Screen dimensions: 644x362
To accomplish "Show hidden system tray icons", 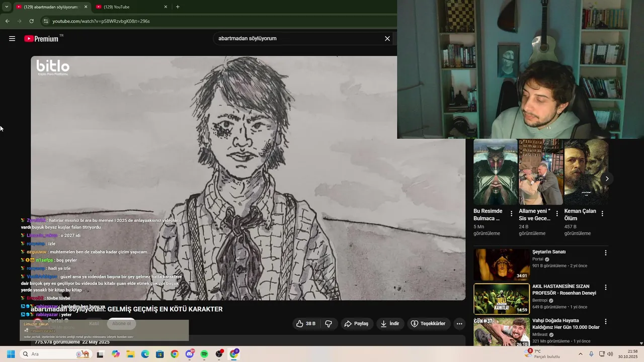I will (580, 354).
